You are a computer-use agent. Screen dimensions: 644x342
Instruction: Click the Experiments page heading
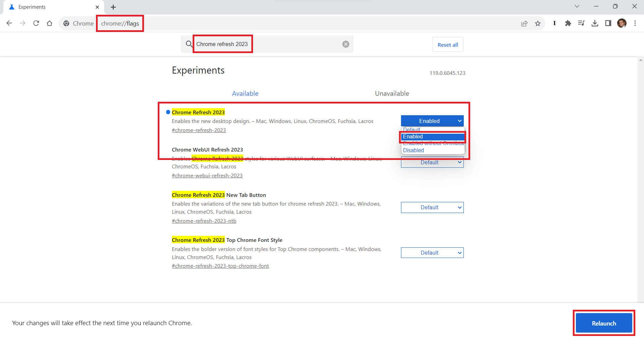(x=198, y=70)
